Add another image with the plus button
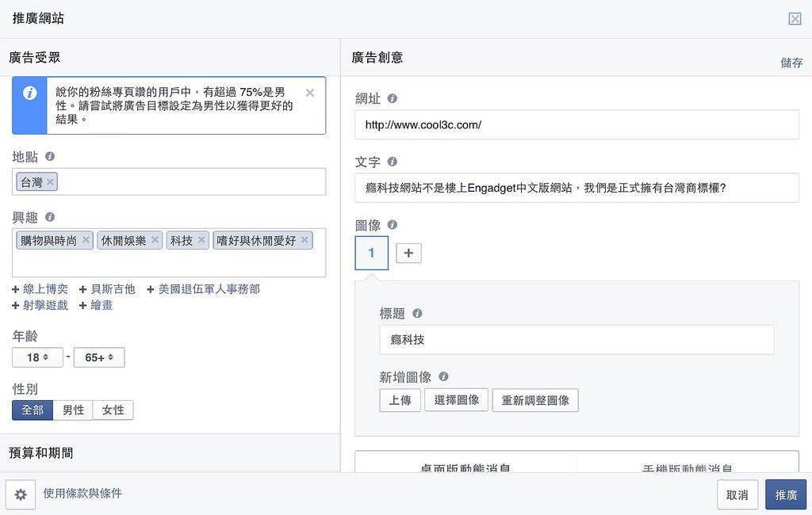This screenshot has width=812, height=515. [408, 253]
